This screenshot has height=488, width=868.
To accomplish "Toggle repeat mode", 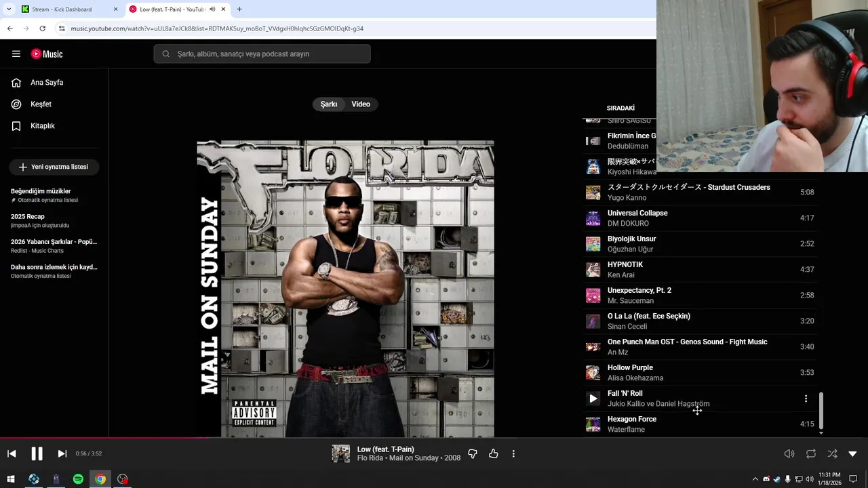I will pyautogui.click(x=811, y=454).
